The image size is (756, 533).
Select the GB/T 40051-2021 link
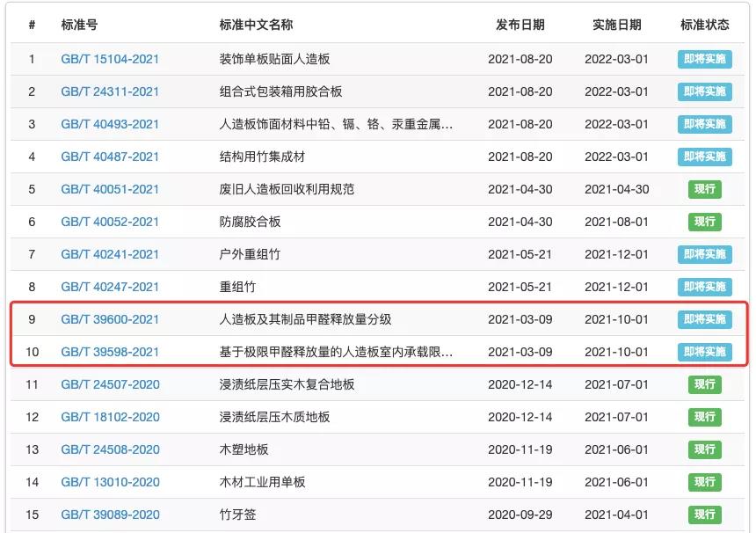[x=110, y=189]
